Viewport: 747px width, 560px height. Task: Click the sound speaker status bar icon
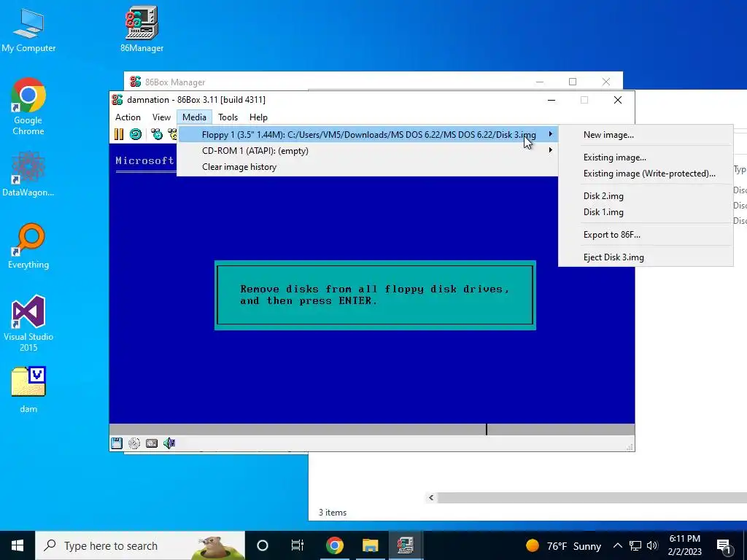tap(169, 443)
